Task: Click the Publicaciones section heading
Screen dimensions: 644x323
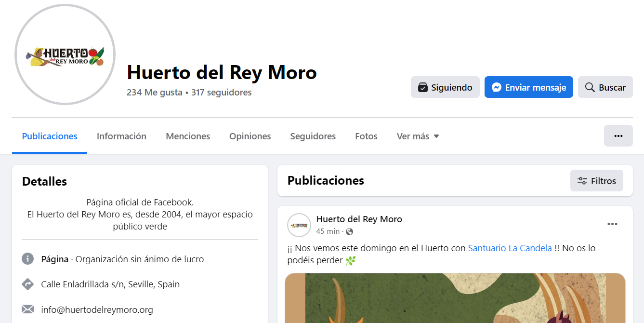Action: tap(326, 181)
